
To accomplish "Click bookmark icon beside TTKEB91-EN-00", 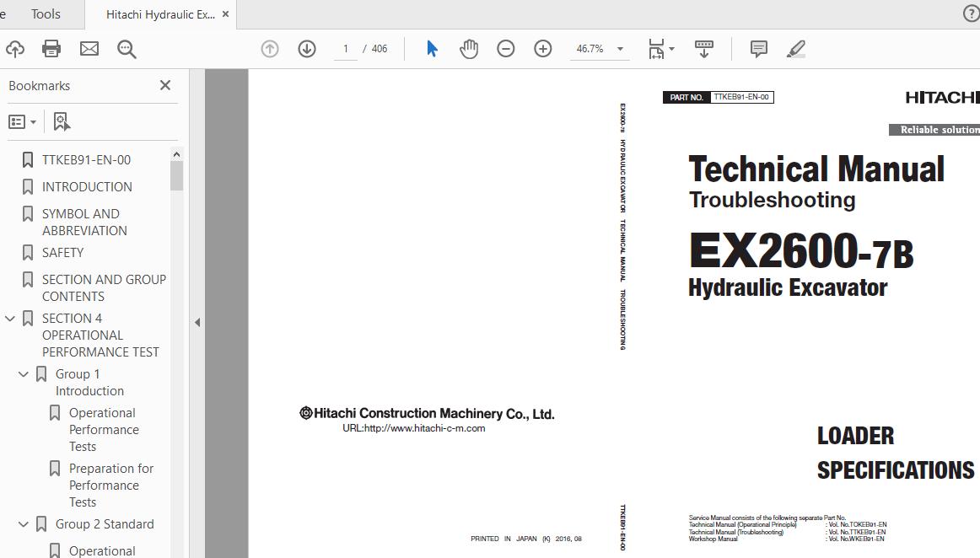I will 28,160.
